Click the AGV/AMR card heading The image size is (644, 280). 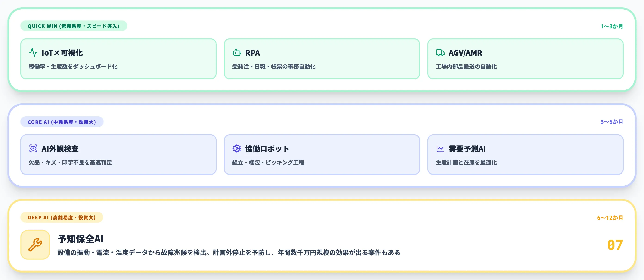[465, 53]
